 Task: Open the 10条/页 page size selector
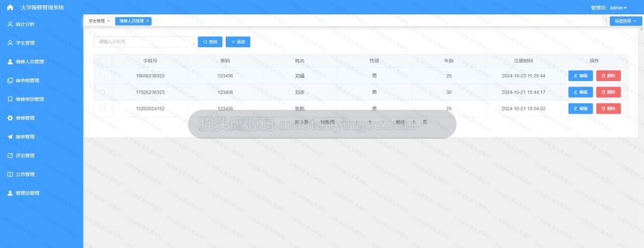click(x=329, y=122)
